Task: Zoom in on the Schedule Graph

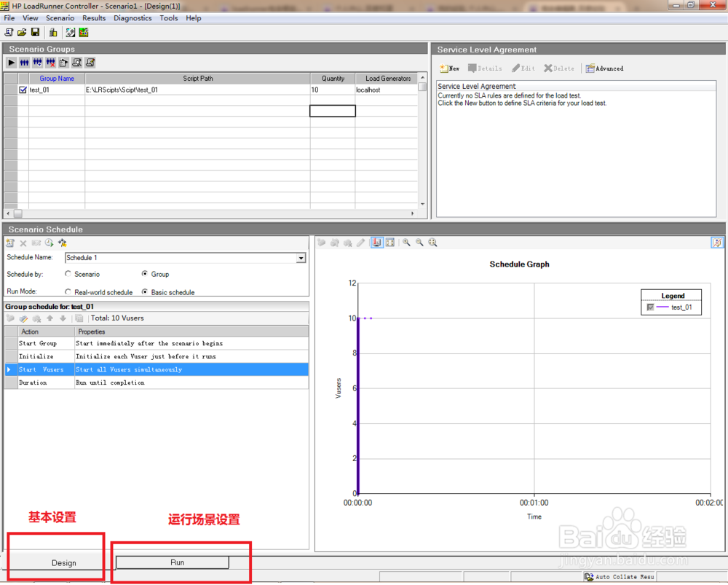Action: 407,243
